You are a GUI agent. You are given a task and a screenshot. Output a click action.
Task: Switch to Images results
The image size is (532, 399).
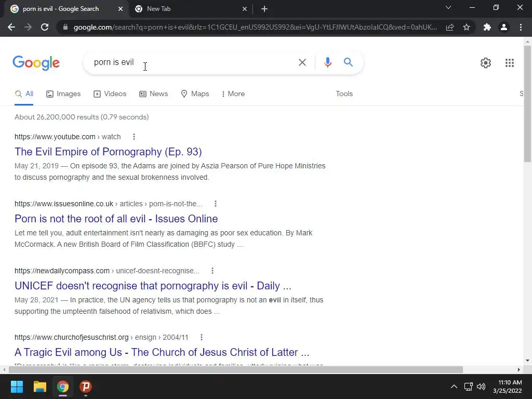(63, 94)
